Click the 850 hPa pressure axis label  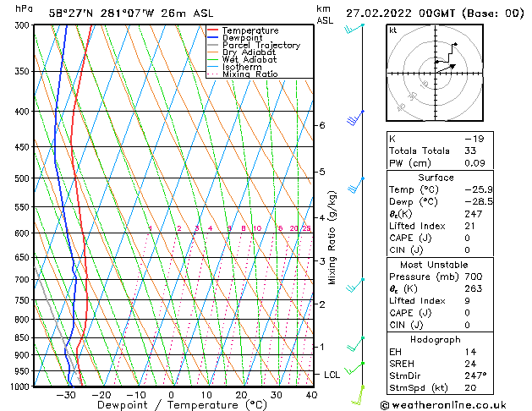point(22,337)
